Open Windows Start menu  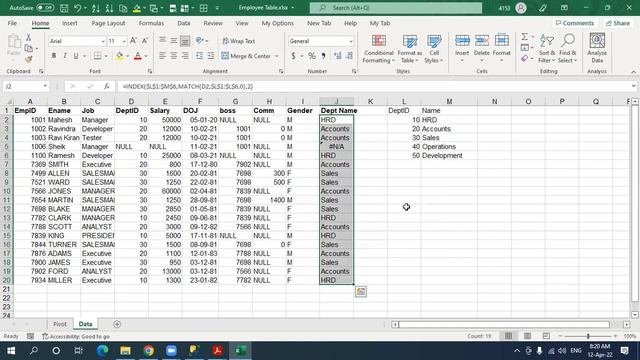(11, 351)
